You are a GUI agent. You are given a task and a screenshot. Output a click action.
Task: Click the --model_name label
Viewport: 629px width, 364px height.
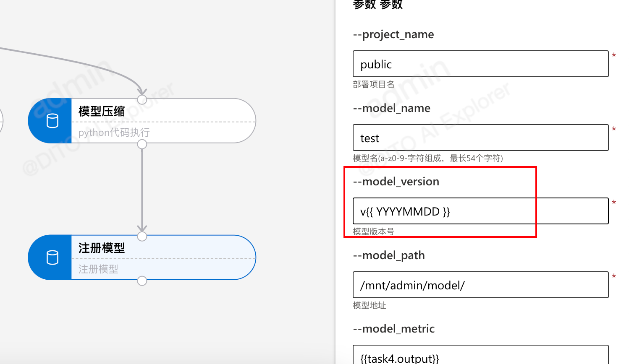[391, 108]
